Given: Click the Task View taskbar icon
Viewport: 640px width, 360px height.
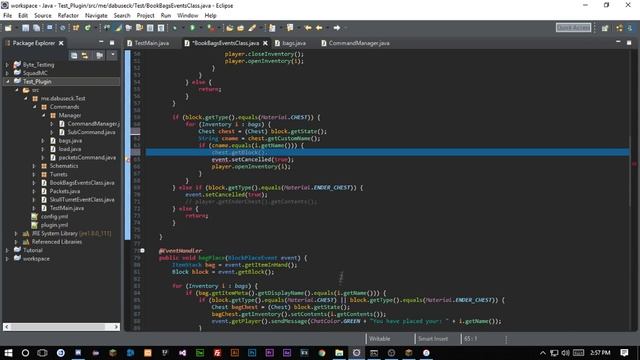Looking at the screenshot, I should tap(42, 353).
